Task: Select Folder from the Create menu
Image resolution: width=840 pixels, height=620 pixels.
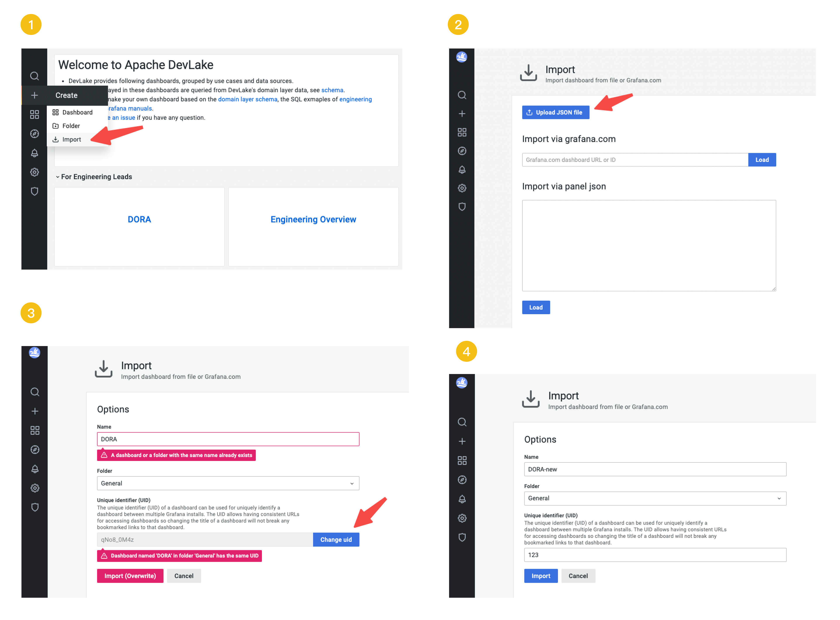Action: (x=71, y=126)
